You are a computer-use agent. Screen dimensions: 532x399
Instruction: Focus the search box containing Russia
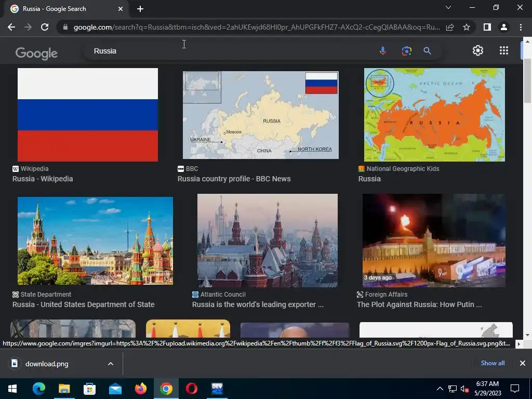[231, 51]
